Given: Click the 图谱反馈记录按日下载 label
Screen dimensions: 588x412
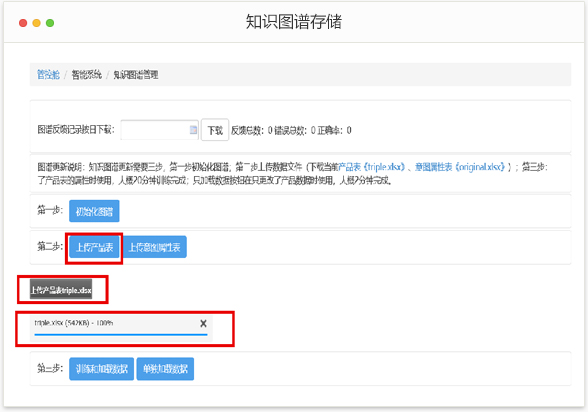Looking at the screenshot, I should 76,129.
